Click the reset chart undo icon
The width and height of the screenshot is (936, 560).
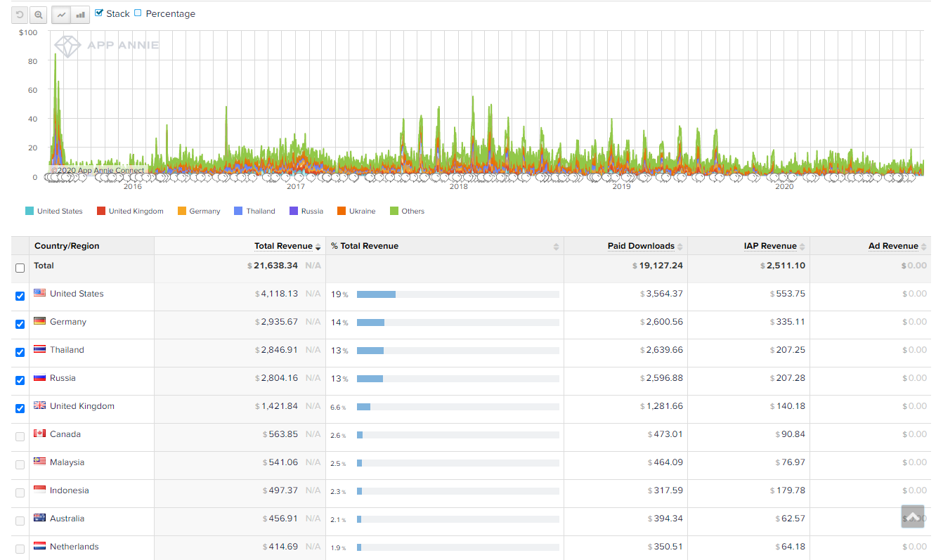click(20, 14)
